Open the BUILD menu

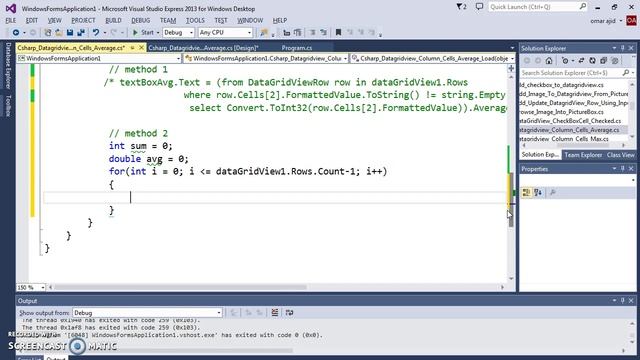(x=113, y=20)
